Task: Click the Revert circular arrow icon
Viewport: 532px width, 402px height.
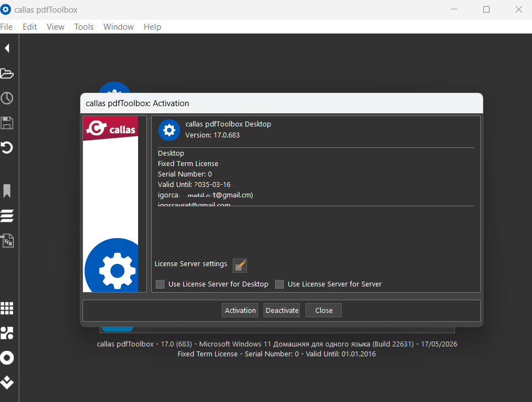Action: (7, 147)
